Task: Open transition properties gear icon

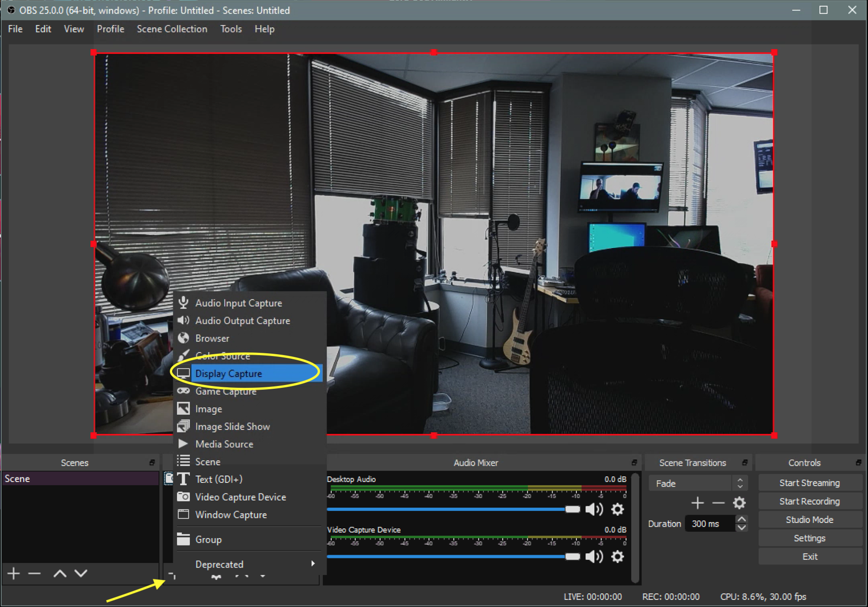Action: (x=739, y=503)
